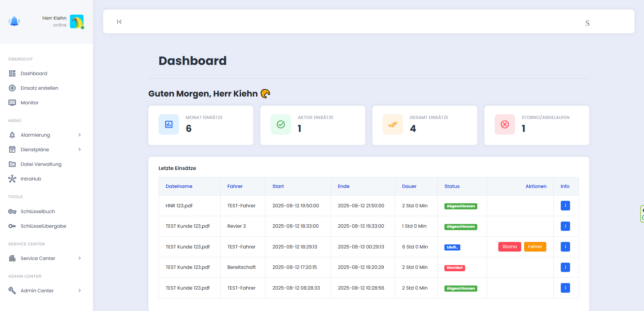644x311 pixels.
Task: Click the Monat Einsätze count 6
Action: tap(189, 128)
